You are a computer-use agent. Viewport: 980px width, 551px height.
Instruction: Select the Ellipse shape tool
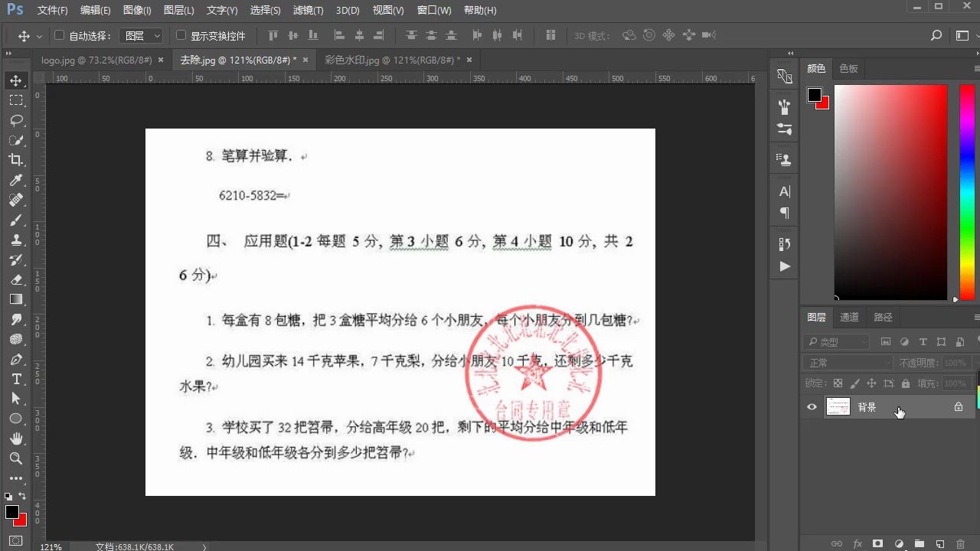[x=15, y=419]
